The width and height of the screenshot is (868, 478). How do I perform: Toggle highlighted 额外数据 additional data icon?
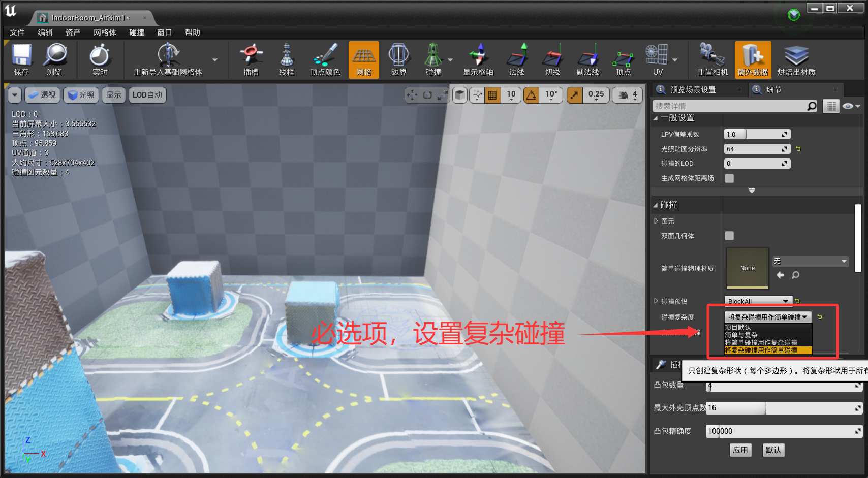(753, 59)
